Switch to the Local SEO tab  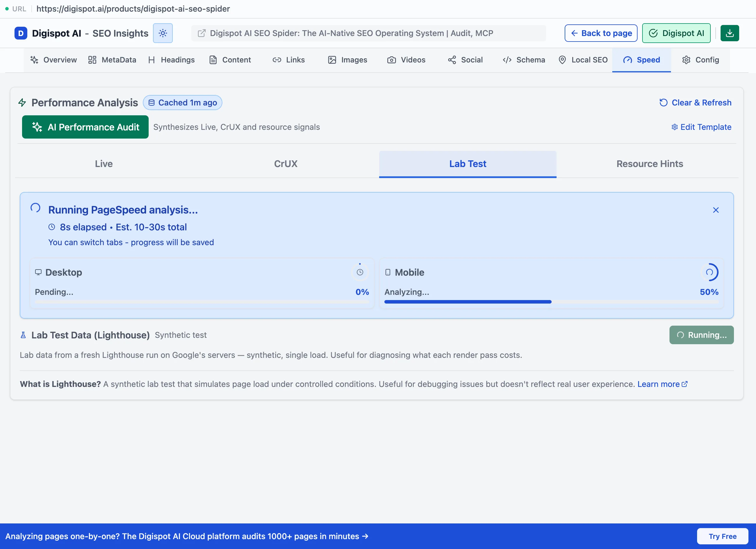(583, 60)
